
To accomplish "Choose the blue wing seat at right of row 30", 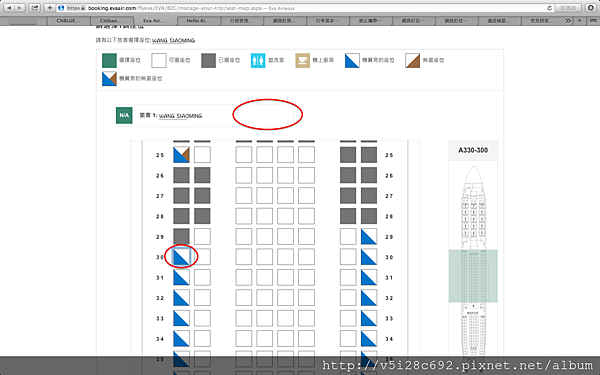I will tap(369, 257).
